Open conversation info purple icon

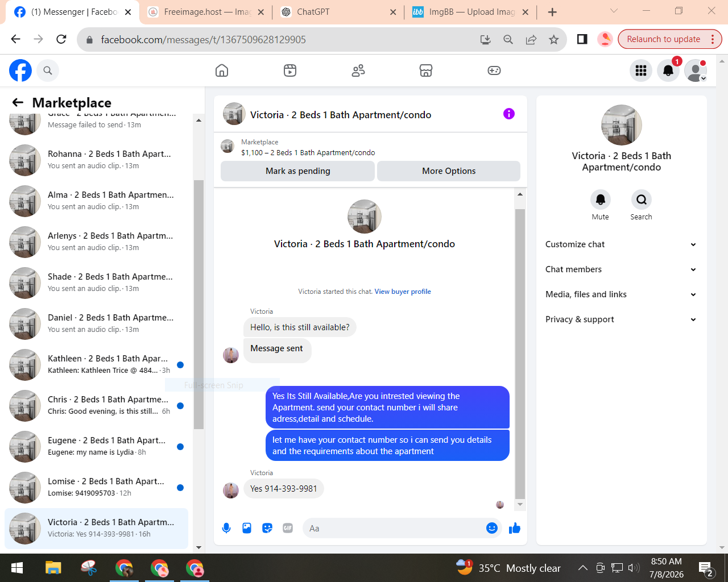coord(509,114)
